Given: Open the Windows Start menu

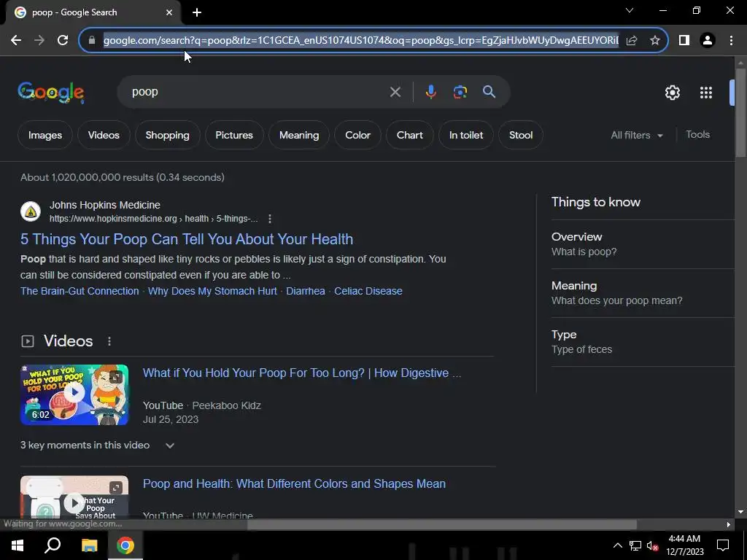Looking at the screenshot, I should point(18,545).
